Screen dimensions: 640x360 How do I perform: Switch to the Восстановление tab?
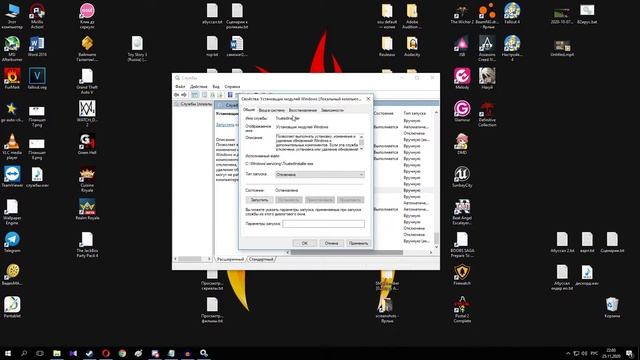[x=302, y=110]
